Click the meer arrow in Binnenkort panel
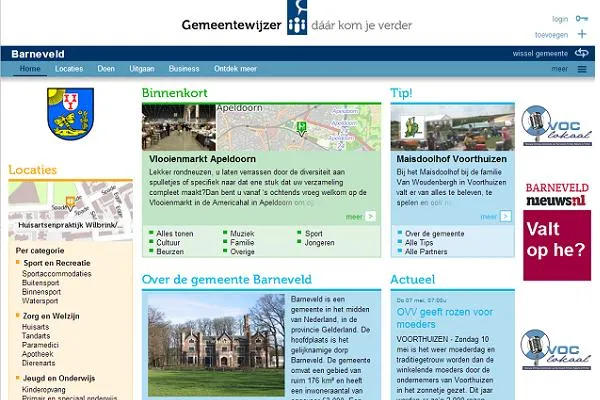 click(370, 216)
